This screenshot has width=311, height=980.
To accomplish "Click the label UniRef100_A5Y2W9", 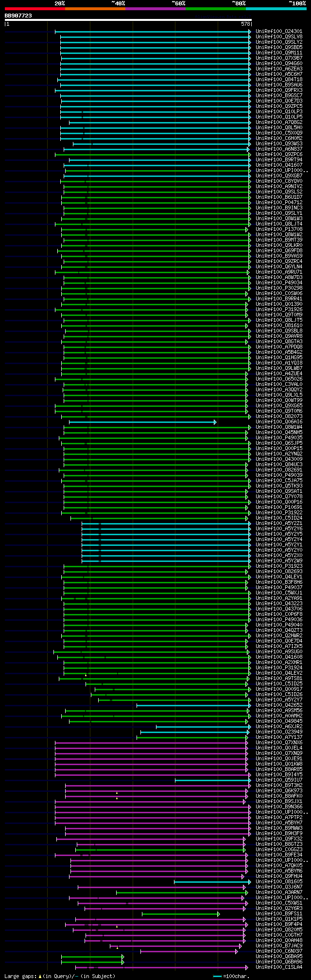I will pos(279,561).
